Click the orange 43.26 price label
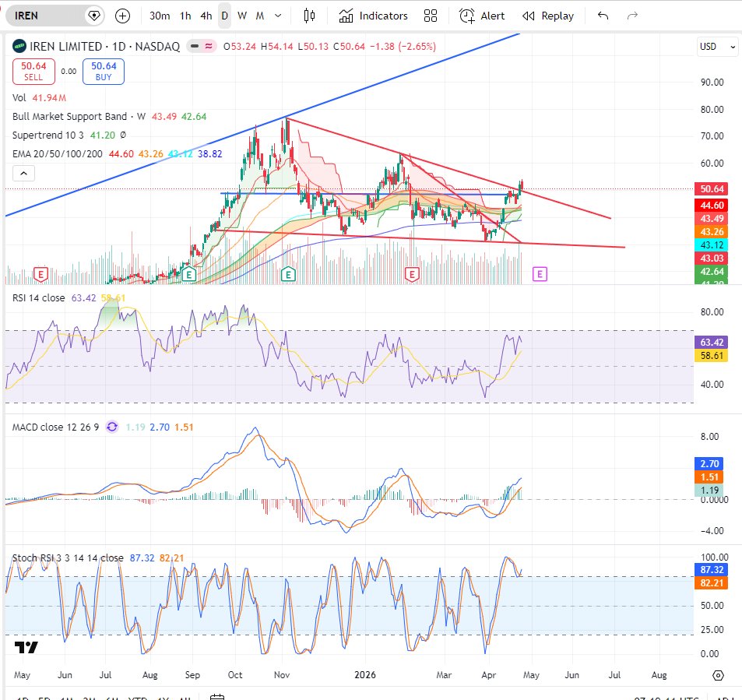The image size is (742, 700). point(711,231)
